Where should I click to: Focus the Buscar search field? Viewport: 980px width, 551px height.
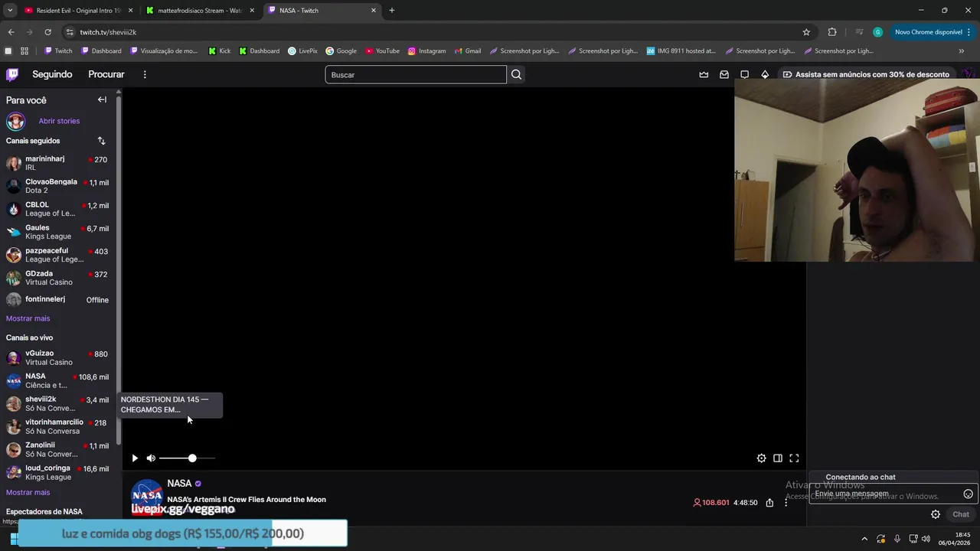coord(416,74)
